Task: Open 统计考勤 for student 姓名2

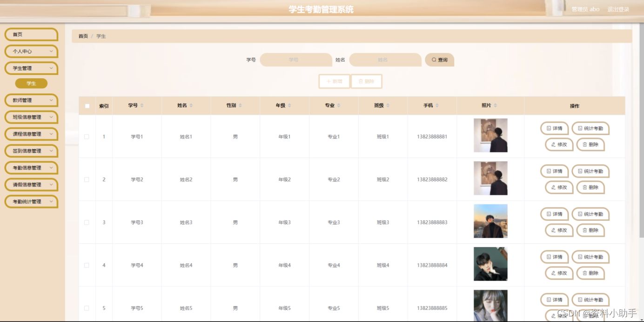Action: [x=590, y=171]
